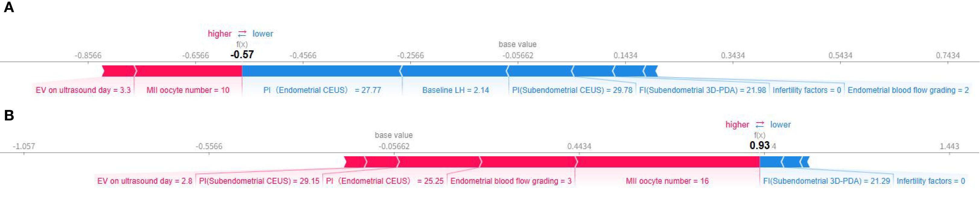Select 'Baseline LH = 2.14' feature label
Viewport: 980px width, 197px height.
[455, 90]
